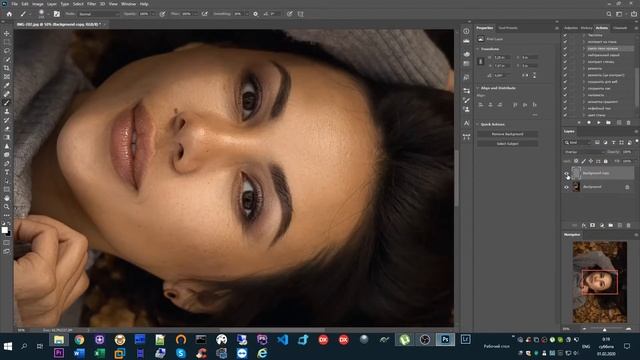Open layer blend mode Overlay dropdown
The height and width of the screenshot is (360, 640).
584,152
